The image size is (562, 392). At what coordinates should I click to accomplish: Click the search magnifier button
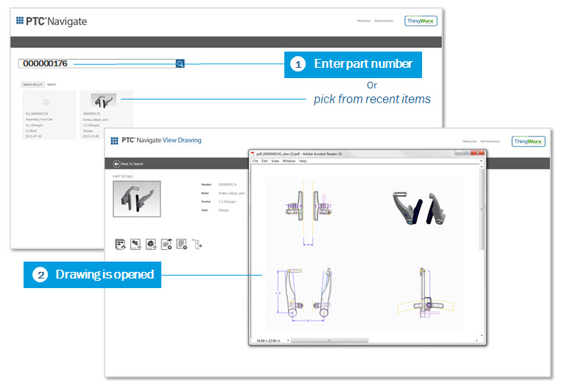[180, 63]
